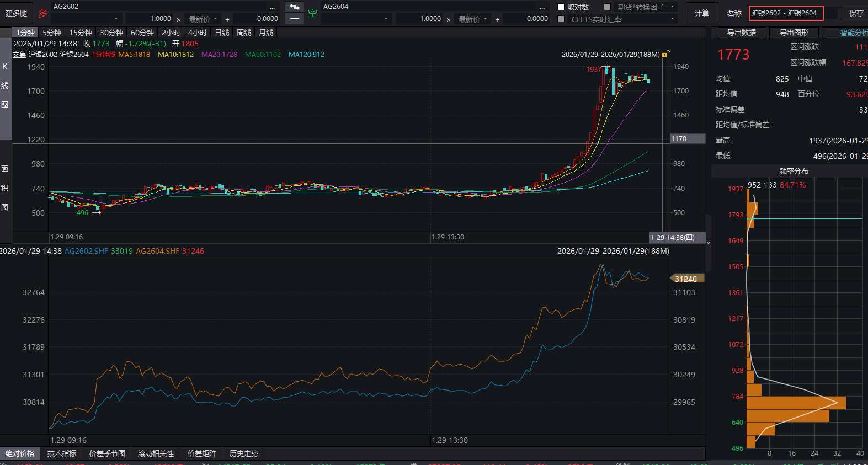Open the 技术指标 tab
The height and width of the screenshot is (465, 868).
pos(62,453)
